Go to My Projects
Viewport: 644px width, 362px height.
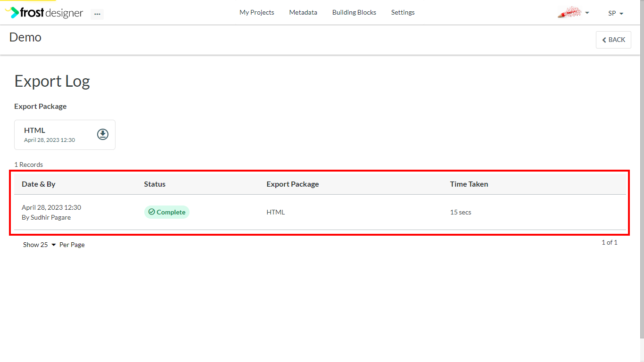(x=256, y=12)
